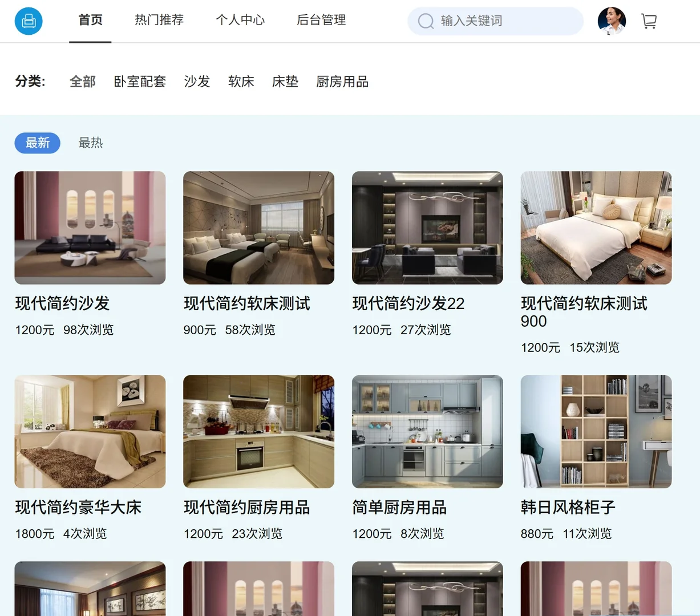Open the 热门推荐 menu item

[x=159, y=20]
